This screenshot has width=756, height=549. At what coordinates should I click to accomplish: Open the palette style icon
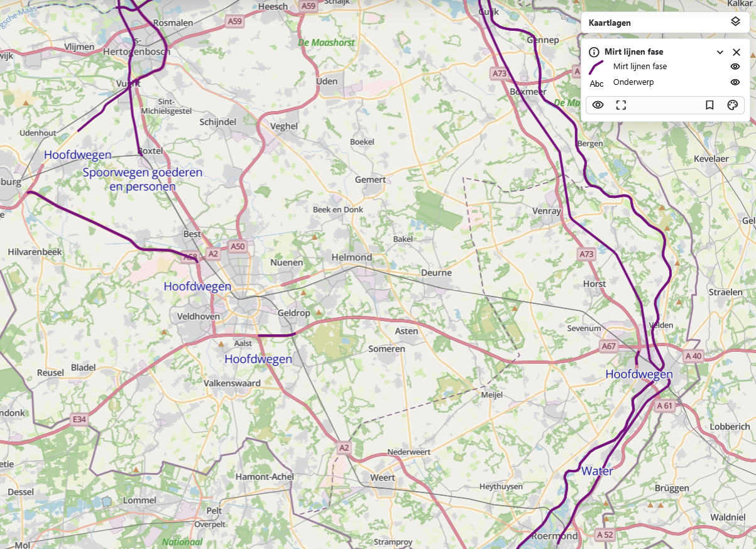pos(732,105)
